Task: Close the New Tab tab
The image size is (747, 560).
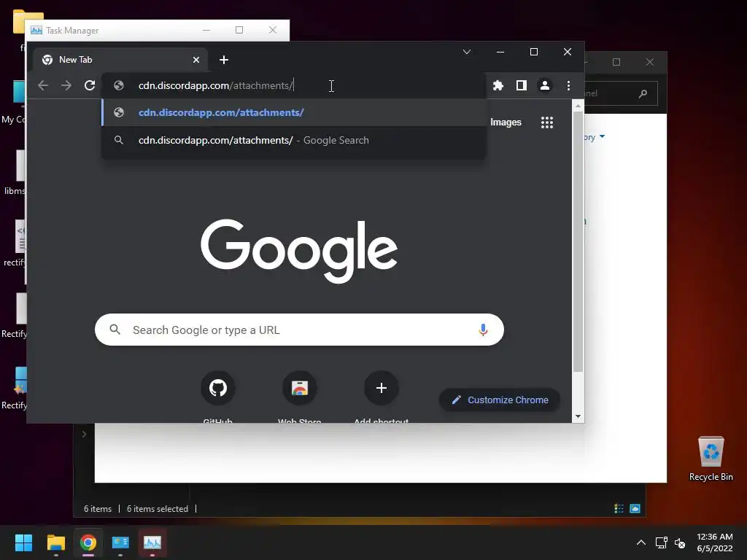Action: coord(196,60)
